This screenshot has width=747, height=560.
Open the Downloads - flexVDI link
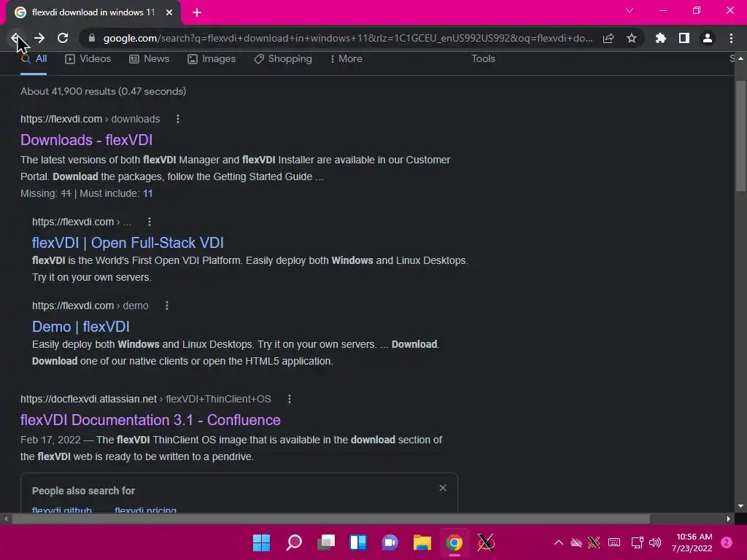[86, 140]
